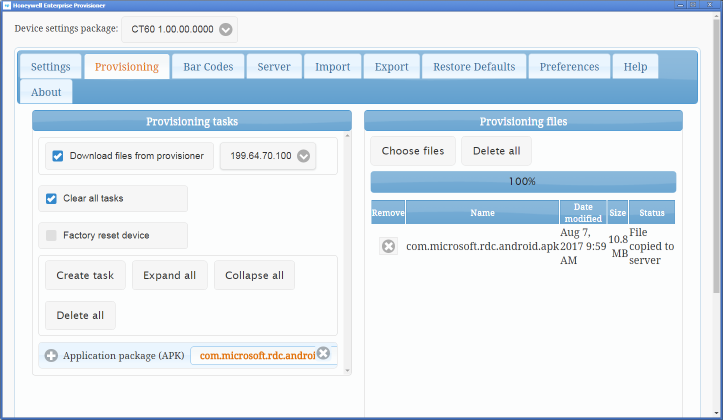Image resolution: width=723 pixels, height=420 pixels.
Task: Click the main window vertical scrollbar thumb
Action: [x=716, y=156]
